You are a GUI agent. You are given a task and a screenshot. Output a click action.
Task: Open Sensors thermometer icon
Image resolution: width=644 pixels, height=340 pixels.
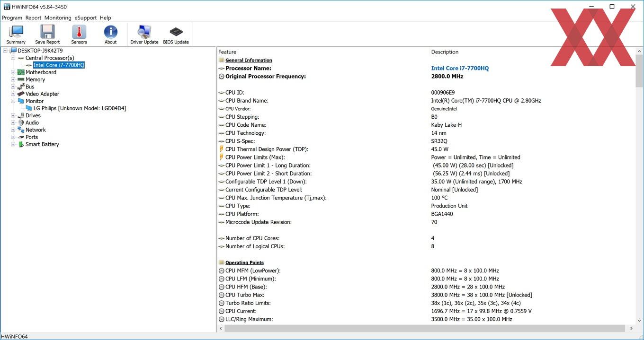tap(79, 32)
